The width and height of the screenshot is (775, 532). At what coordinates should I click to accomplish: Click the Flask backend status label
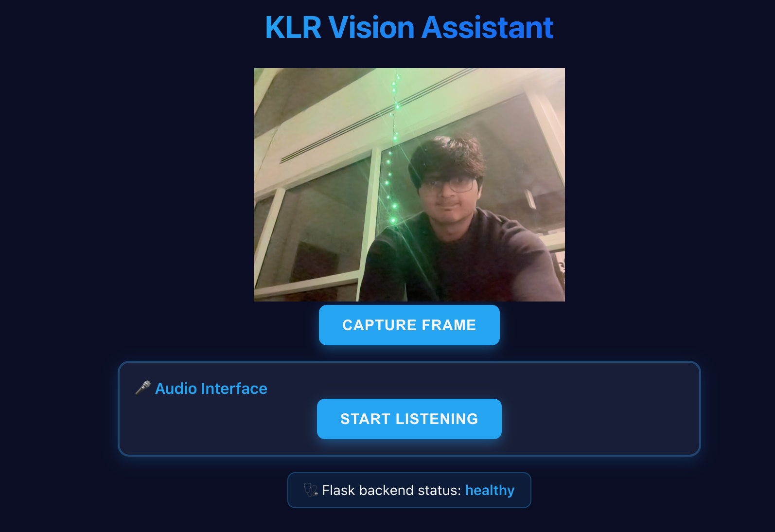coord(391,490)
